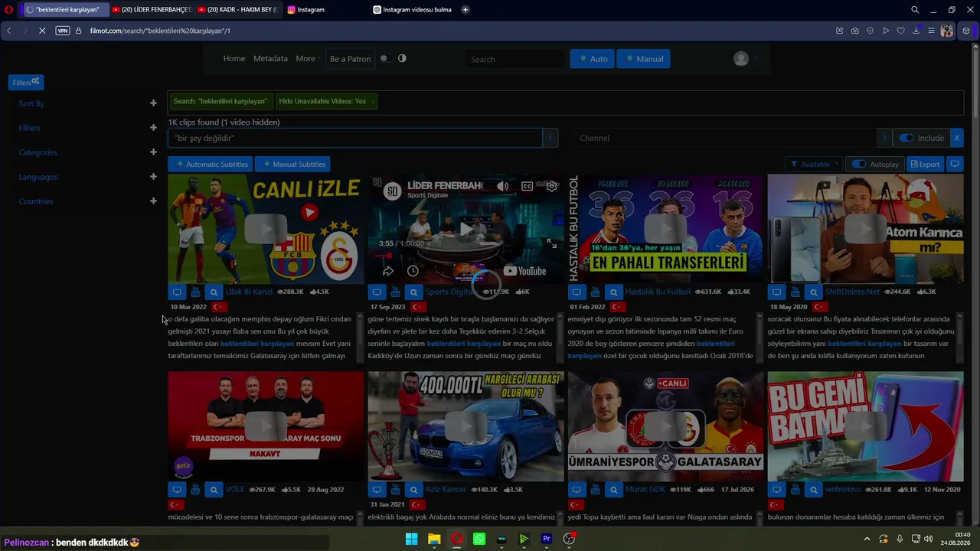Go to the Home page
Image resolution: width=980 pixels, height=551 pixels.
pyautogui.click(x=234, y=59)
